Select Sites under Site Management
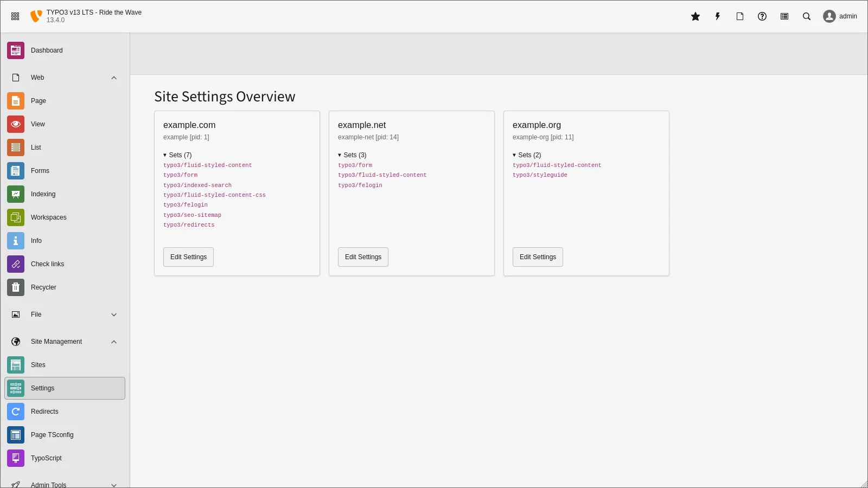The image size is (868, 488). (x=38, y=364)
